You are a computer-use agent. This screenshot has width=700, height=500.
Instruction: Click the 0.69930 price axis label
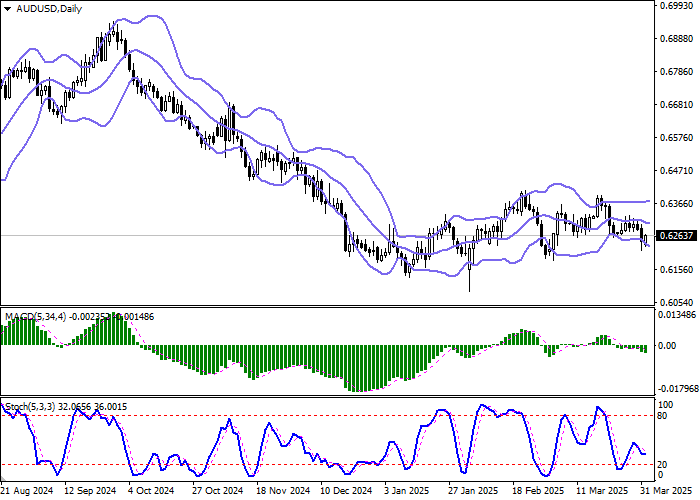pyautogui.click(x=677, y=6)
